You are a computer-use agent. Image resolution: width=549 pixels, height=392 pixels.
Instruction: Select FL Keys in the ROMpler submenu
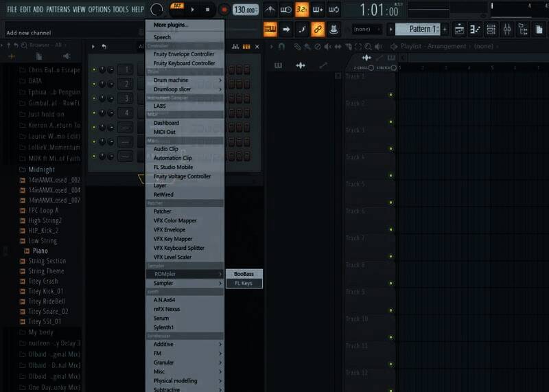(x=244, y=283)
